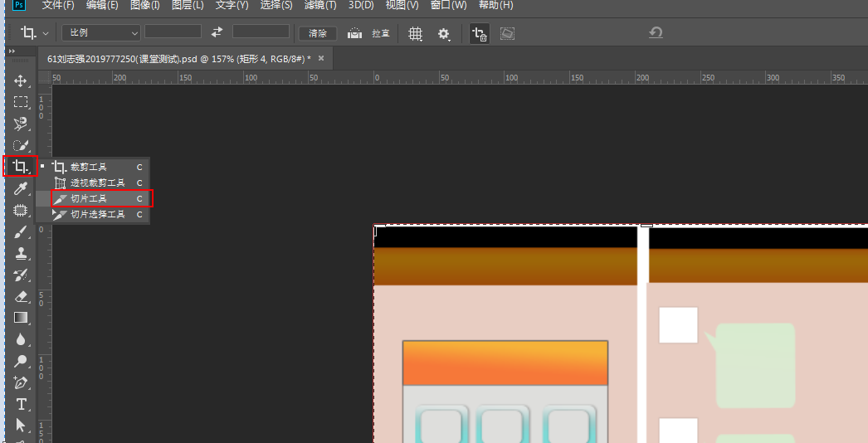Click the swap width and height arrows
The height and width of the screenshot is (443, 868).
coord(217,32)
